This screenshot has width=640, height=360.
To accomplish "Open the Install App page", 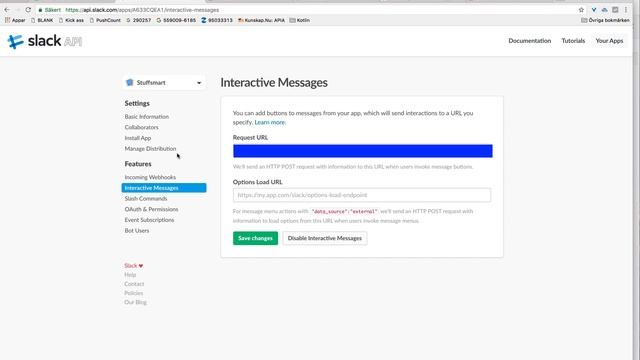I will 138,138.
